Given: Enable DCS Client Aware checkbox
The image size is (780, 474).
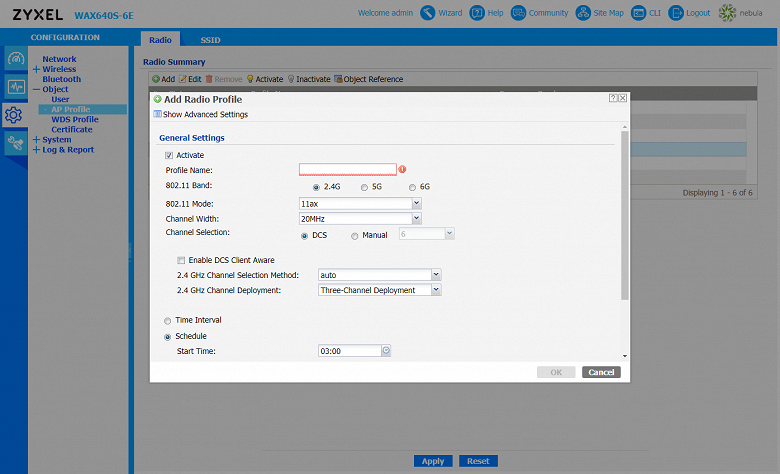Looking at the screenshot, I should (x=181, y=260).
